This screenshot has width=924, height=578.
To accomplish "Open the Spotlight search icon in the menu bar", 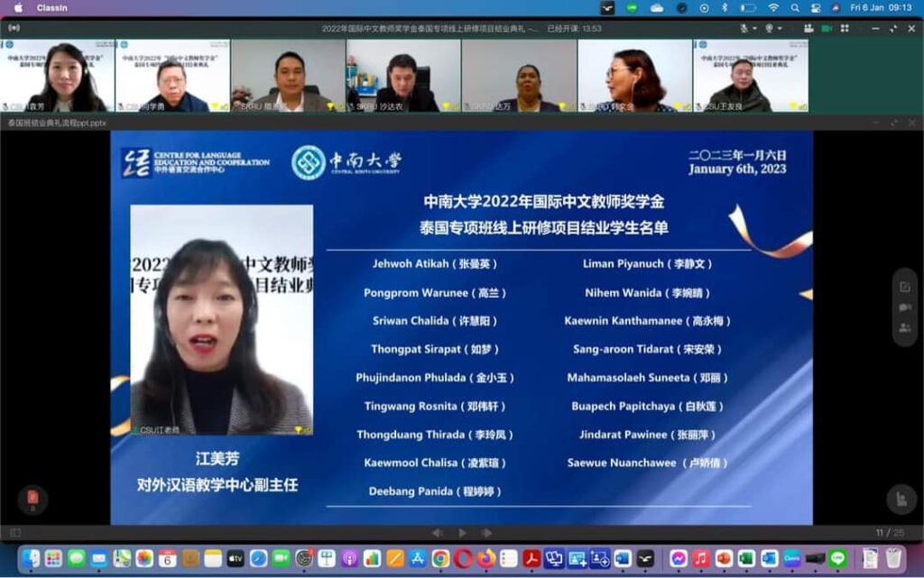I will tap(795, 7).
